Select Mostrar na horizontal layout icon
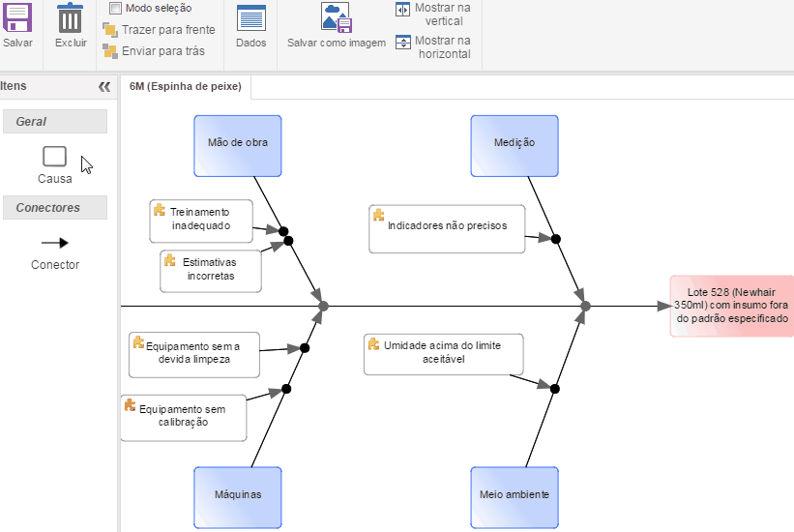 click(x=403, y=43)
